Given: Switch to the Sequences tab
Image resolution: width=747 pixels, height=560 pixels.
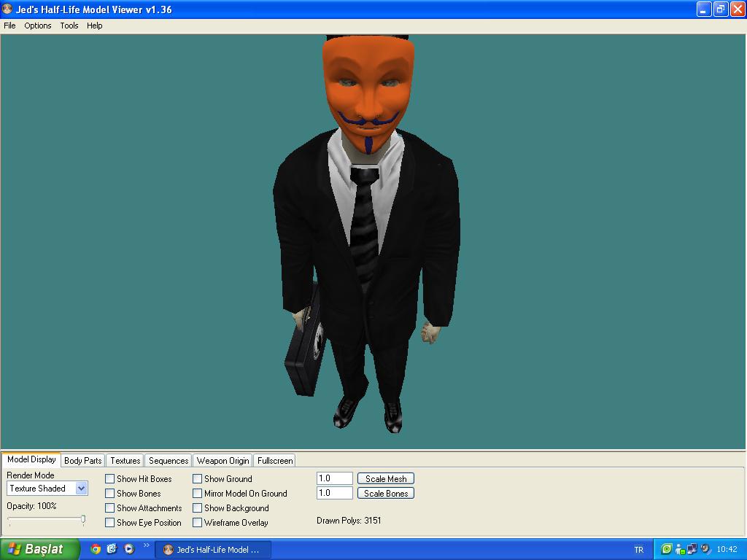Looking at the screenshot, I should coord(169,461).
